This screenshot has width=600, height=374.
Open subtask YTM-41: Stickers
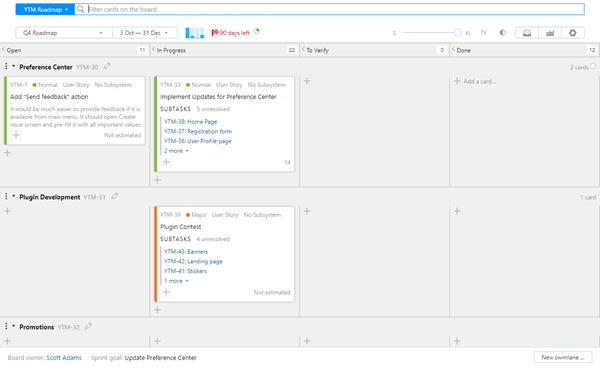pyautogui.click(x=185, y=271)
